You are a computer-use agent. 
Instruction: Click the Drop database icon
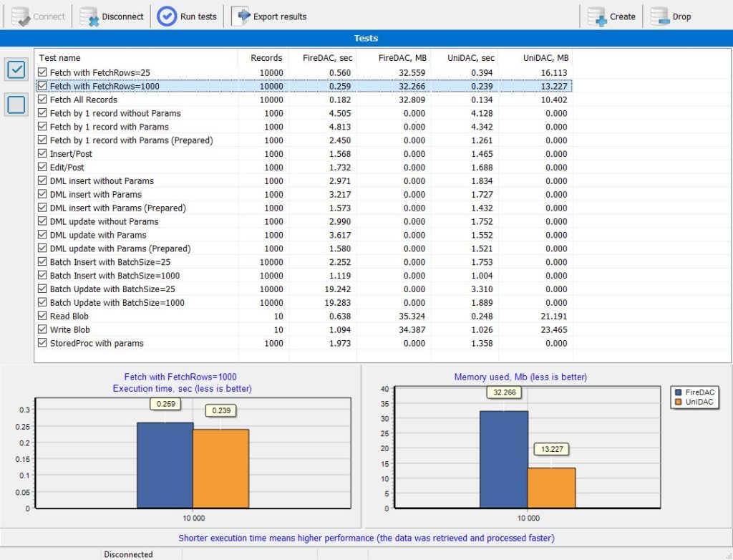pos(659,16)
